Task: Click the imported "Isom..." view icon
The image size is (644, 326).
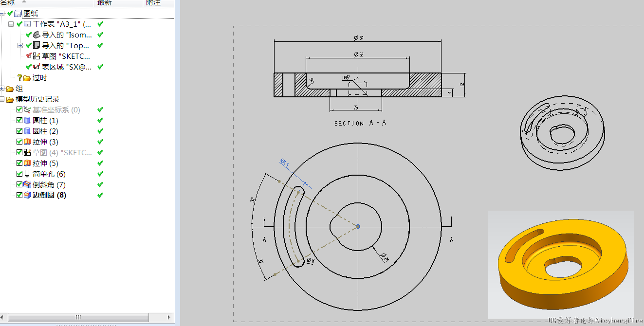Action: coord(37,35)
